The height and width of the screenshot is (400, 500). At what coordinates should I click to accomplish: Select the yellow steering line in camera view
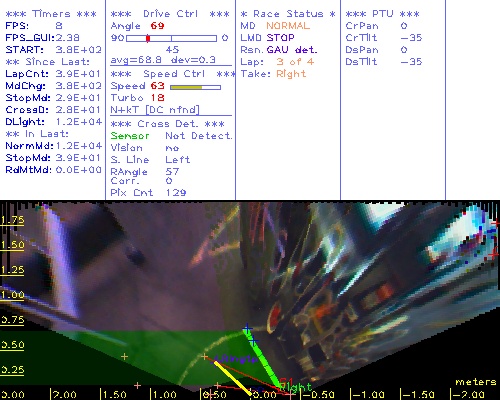coord(233,379)
